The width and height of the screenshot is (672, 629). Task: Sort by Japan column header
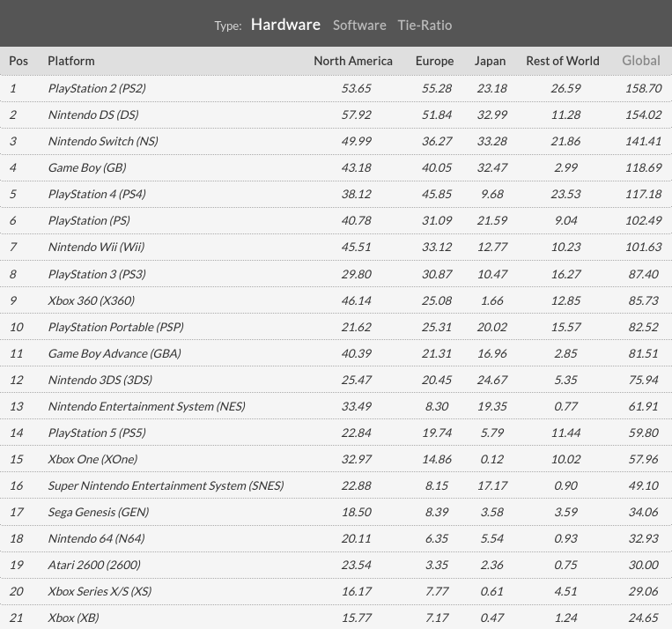[x=490, y=61]
